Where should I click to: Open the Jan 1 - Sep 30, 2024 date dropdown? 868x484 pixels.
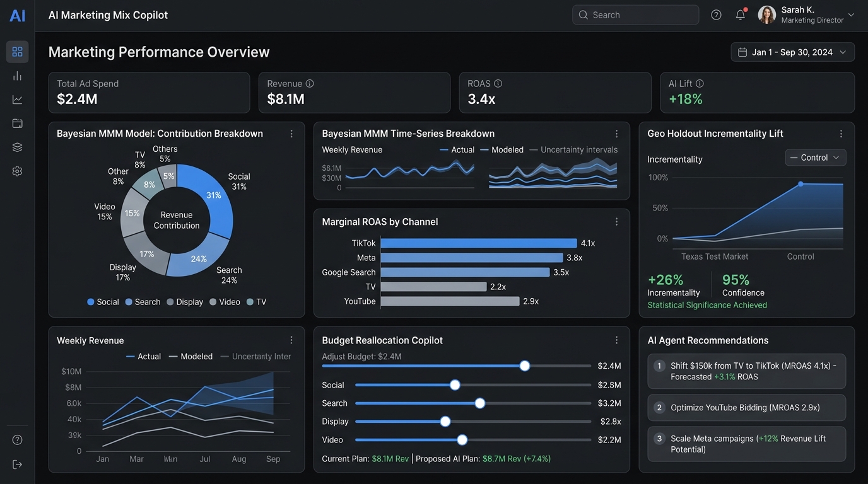tap(793, 52)
